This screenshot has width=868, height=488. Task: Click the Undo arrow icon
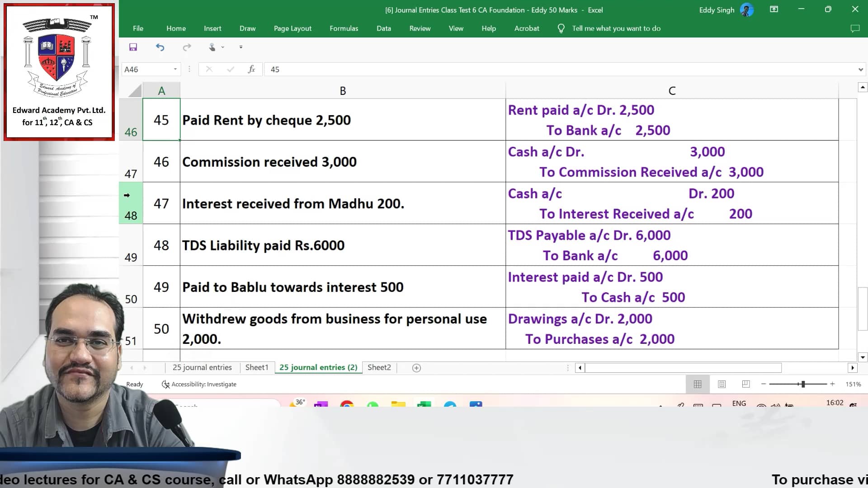[x=160, y=47]
